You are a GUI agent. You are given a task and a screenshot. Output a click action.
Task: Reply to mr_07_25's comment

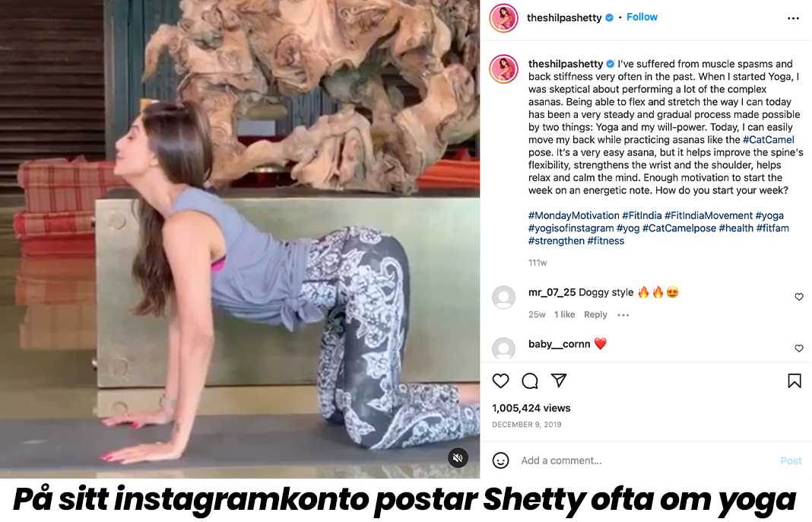tap(595, 315)
